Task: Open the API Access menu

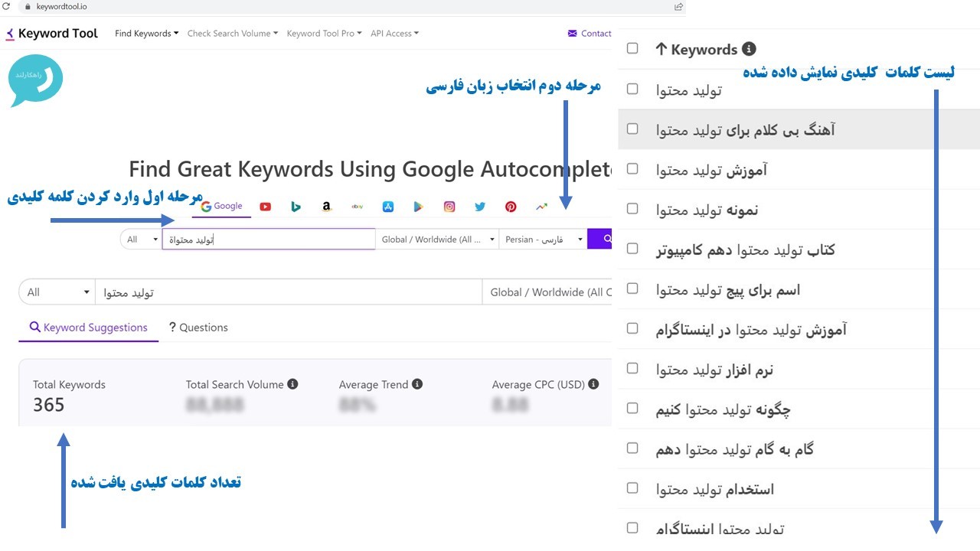Action: point(394,34)
